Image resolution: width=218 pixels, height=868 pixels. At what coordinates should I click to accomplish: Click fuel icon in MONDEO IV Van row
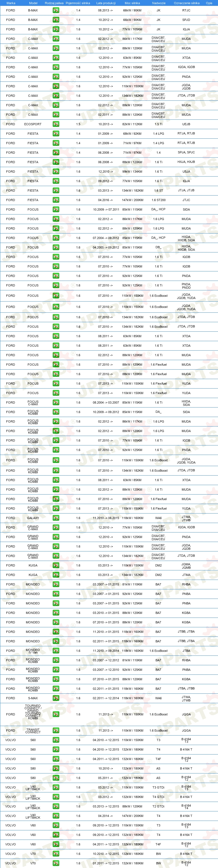click(56, 651)
